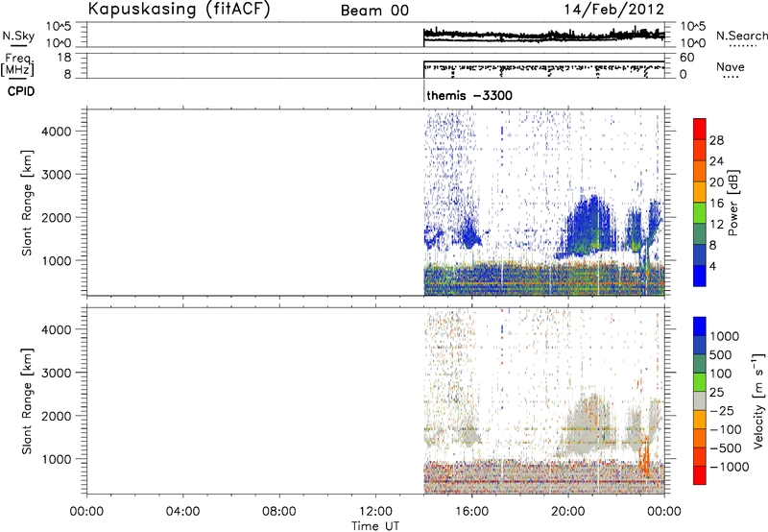Click the '16:00' time axis label
The width and height of the screenshot is (768, 532).
point(471,512)
